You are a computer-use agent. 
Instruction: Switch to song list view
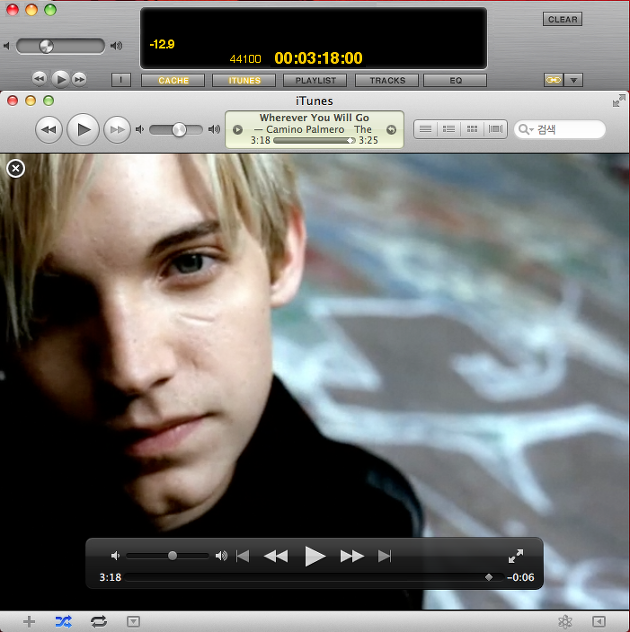426,129
